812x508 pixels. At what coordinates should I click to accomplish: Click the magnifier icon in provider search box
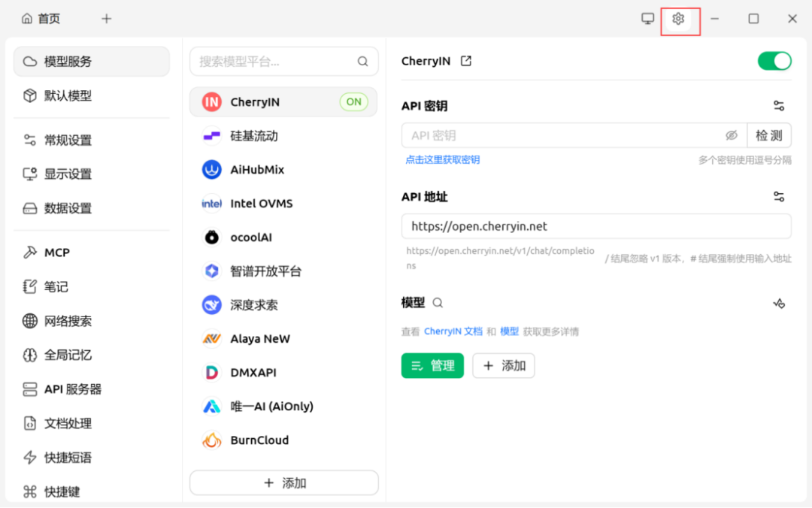click(x=363, y=62)
